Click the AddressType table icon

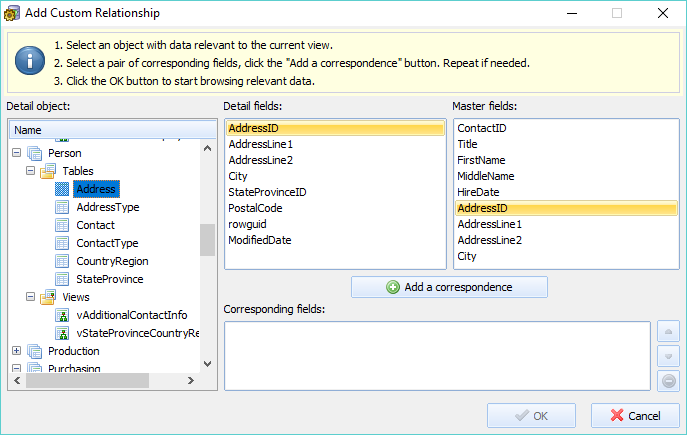[62, 207]
